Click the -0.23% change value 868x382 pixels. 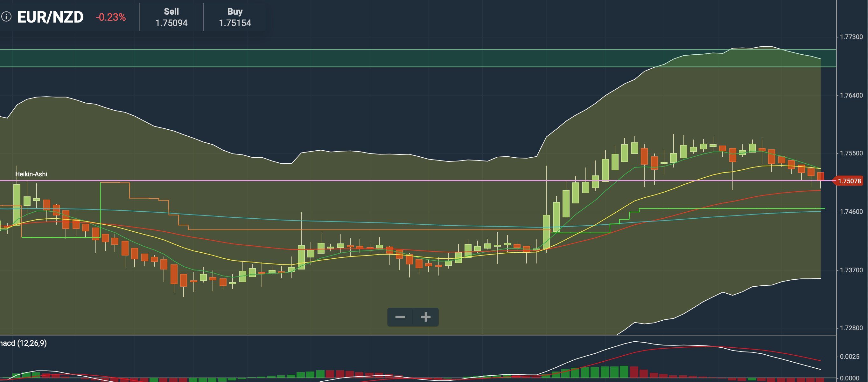click(110, 17)
